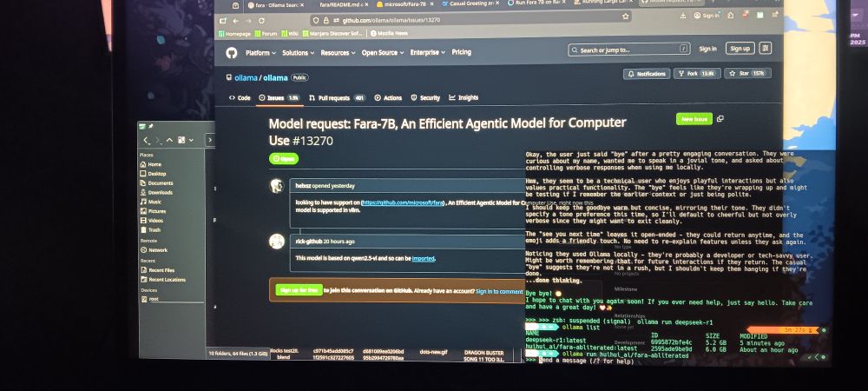Viewport: 868px width, 391px height.
Task: Expand the Open Source menu
Action: click(383, 53)
